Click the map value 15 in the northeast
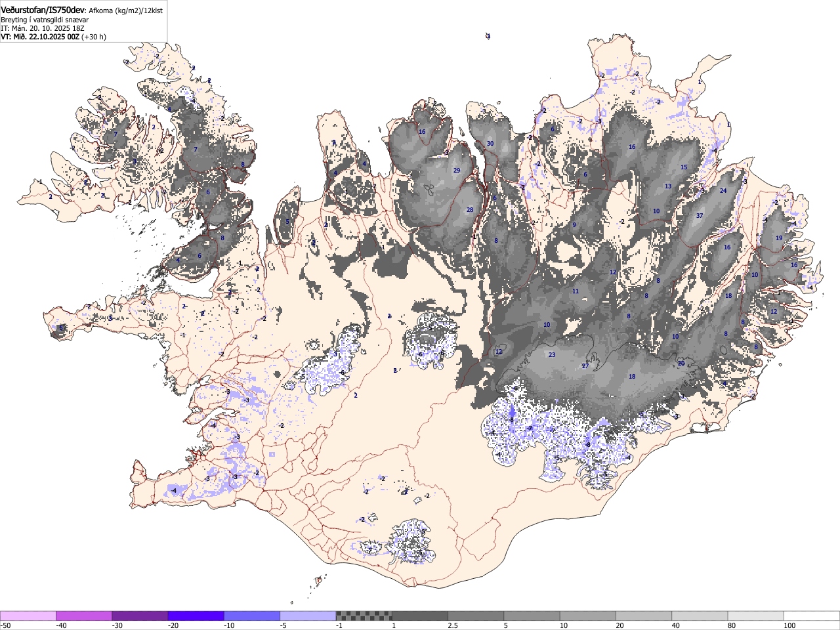Image resolution: width=840 pixels, height=630 pixels. pos(684,167)
